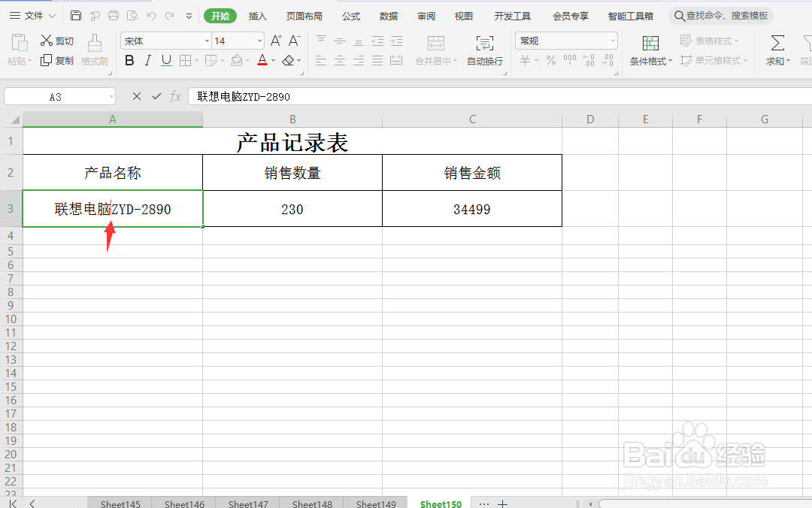Toggle Underline formatting

click(166, 61)
